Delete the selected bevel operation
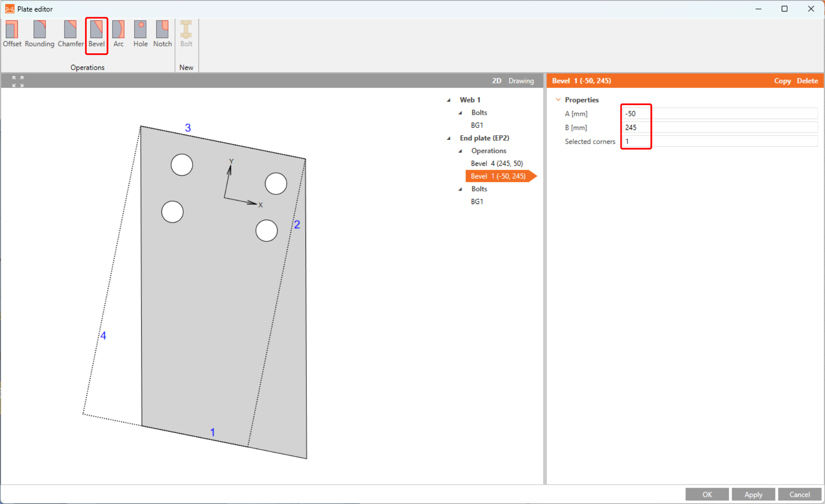The width and height of the screenshot is (825, 504). coord(807,81)
